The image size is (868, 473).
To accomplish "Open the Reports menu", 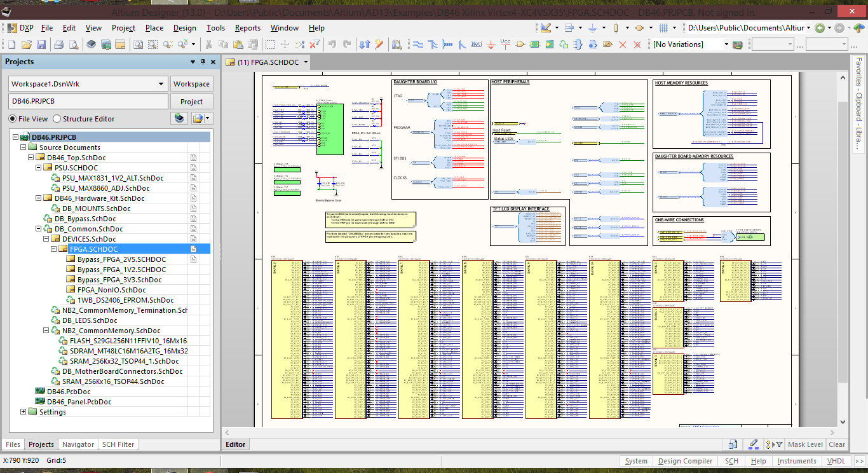I will tap(248, 28).
